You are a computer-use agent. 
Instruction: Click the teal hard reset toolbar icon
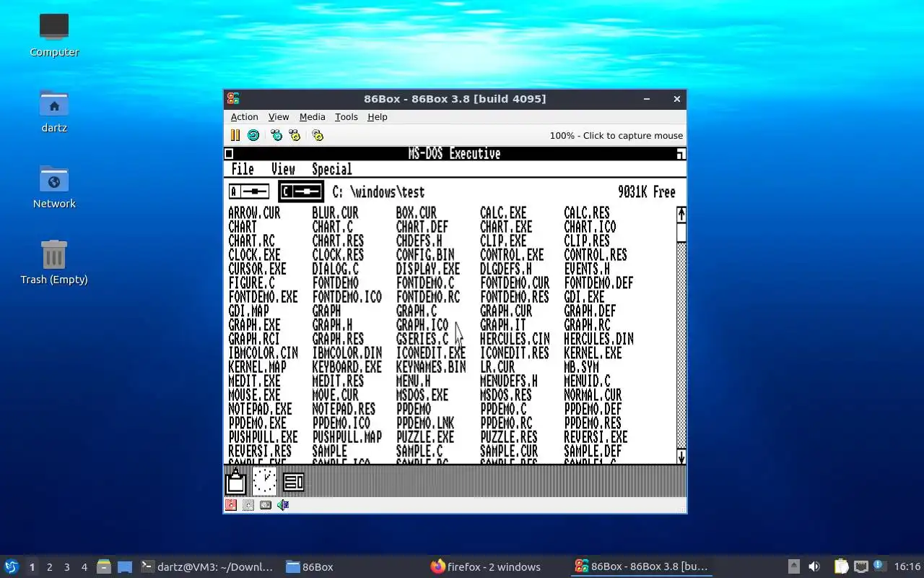click(253, 135)
